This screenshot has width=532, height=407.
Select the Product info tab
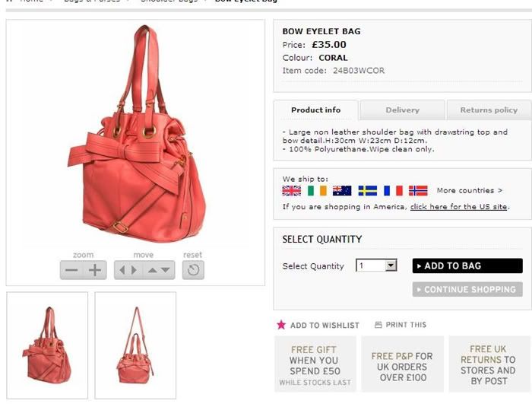pos(316,110)
